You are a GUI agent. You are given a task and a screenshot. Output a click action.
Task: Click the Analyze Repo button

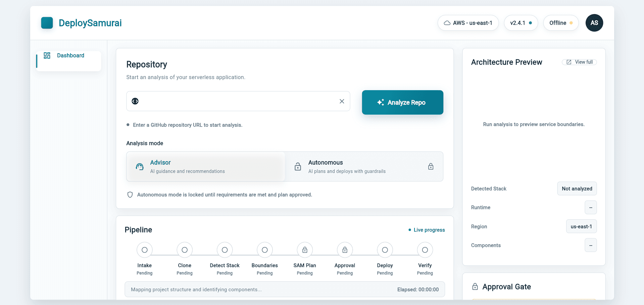[402, 102]
